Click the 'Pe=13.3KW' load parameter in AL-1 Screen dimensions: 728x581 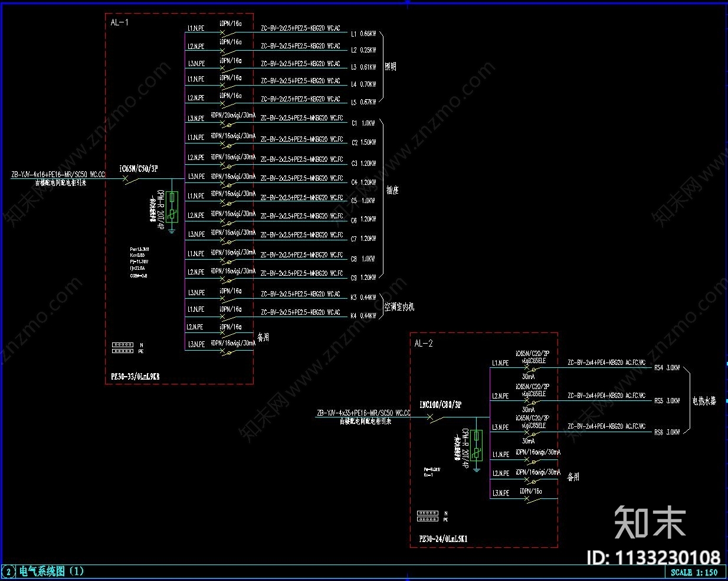pyautogui.click(x=139, y=249)
